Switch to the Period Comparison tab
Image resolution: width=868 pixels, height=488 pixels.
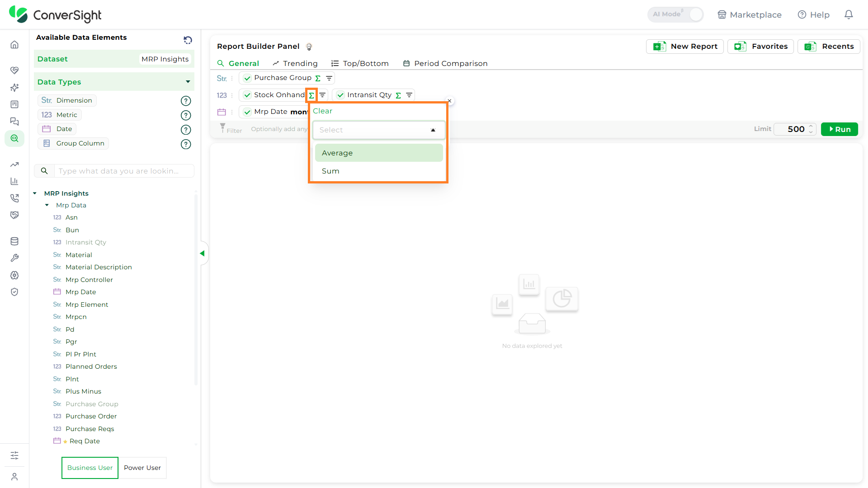pyautogui.click(x=445, y=63)
